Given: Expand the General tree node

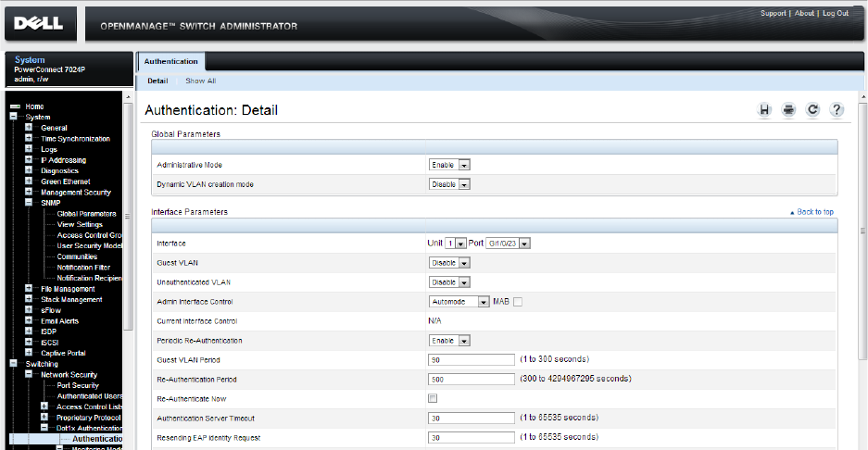Looking at the screenshot, I should (x=29, y=127).
